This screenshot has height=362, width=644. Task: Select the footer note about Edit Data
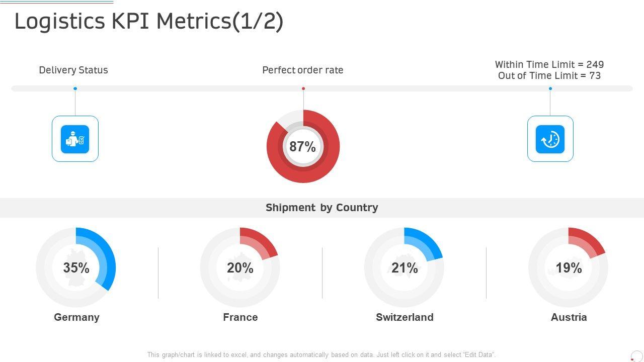click(321, 354)
